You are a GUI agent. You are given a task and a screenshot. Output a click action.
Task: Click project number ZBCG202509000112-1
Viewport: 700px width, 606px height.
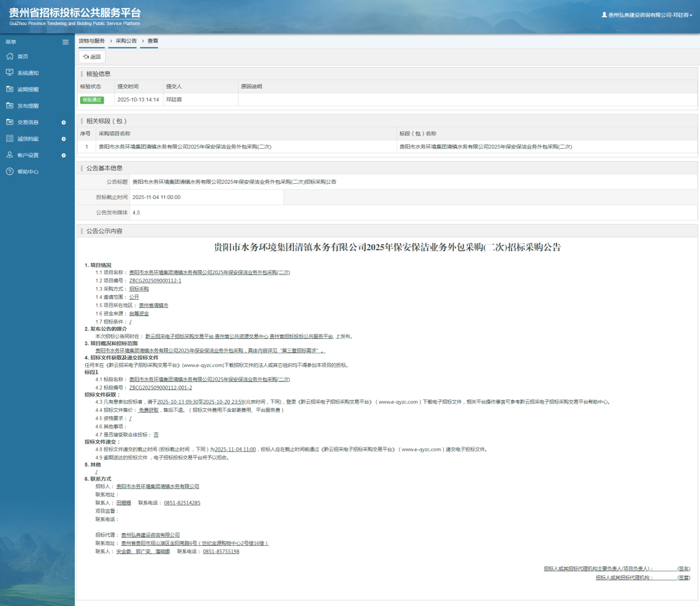(155, 281)
